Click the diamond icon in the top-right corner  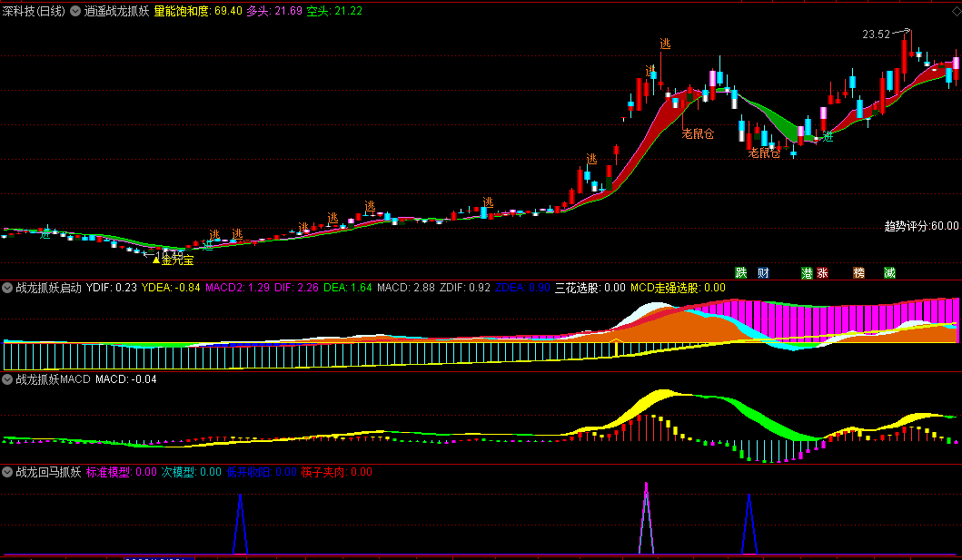click(957, 10)
